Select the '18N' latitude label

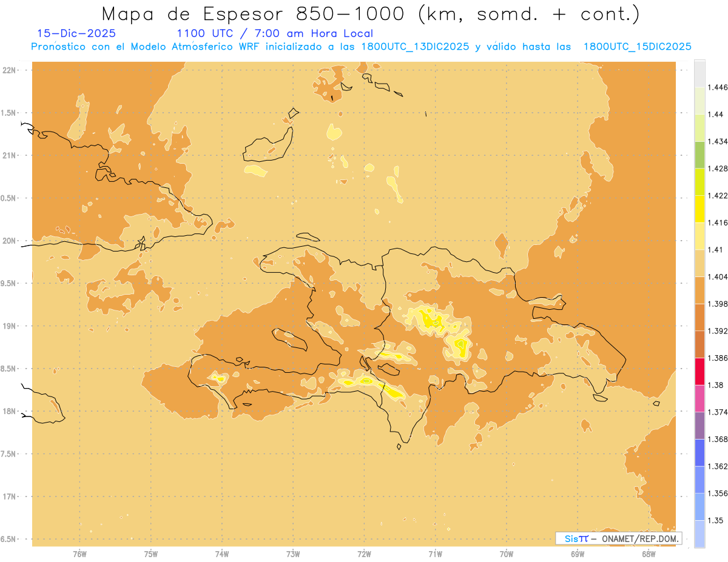pyautogui.click(x=10, y=411)
